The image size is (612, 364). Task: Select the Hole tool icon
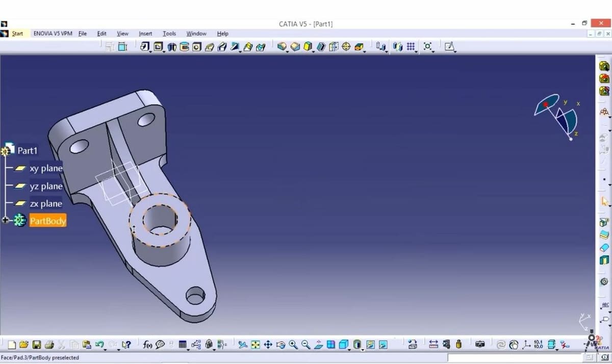[196, 46]
